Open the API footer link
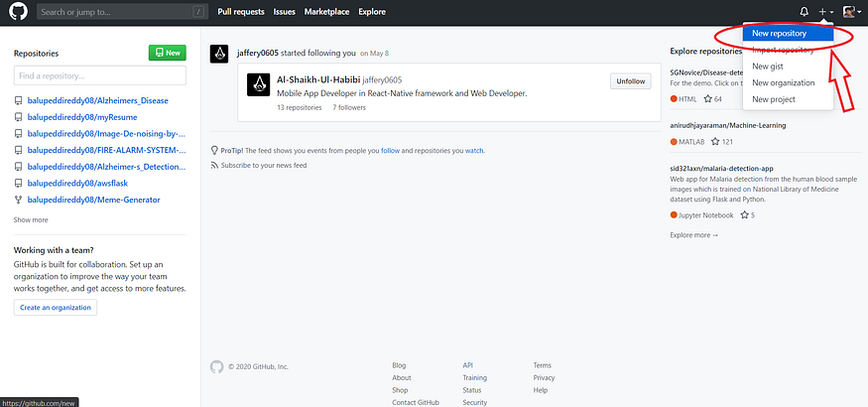 (468, 365)
